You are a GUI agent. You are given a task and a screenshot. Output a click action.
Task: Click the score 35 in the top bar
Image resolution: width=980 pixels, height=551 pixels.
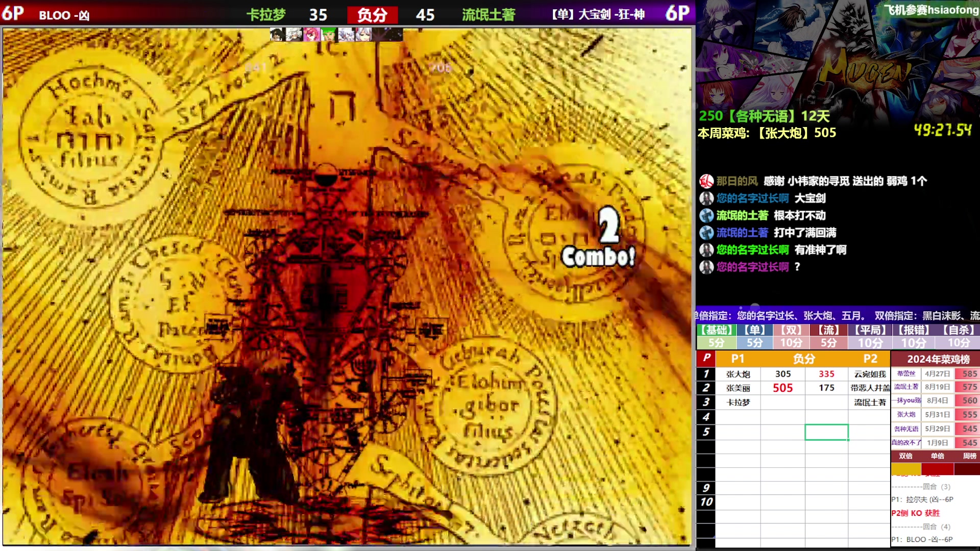pos(318,15)
